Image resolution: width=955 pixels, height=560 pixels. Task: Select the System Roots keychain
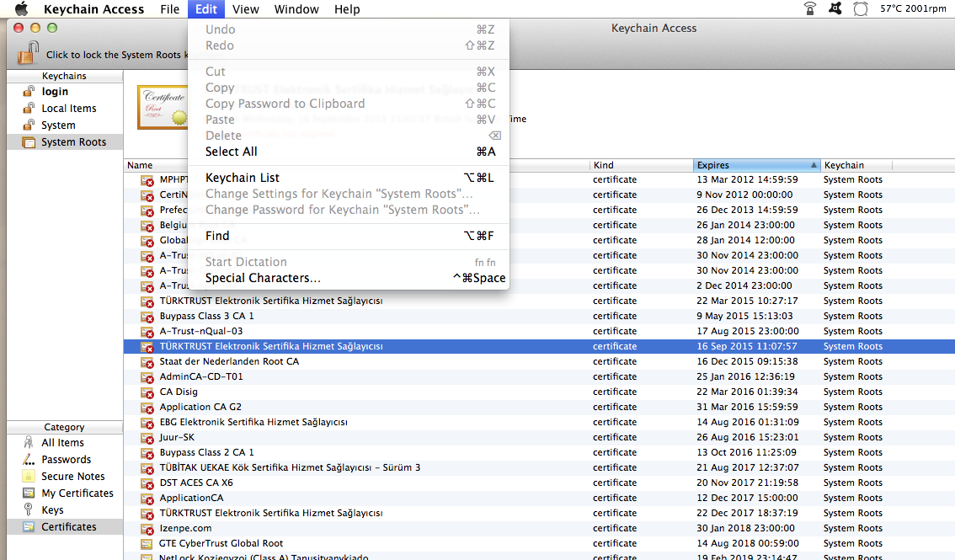coord(65,141)
